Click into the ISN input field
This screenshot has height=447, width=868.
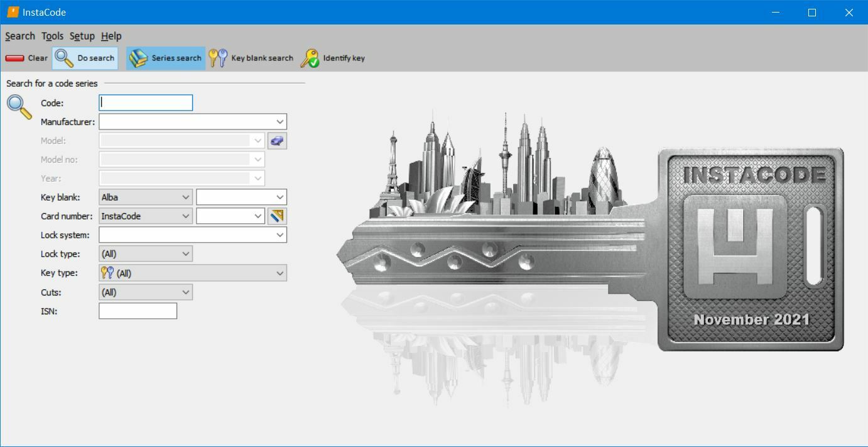138,311
